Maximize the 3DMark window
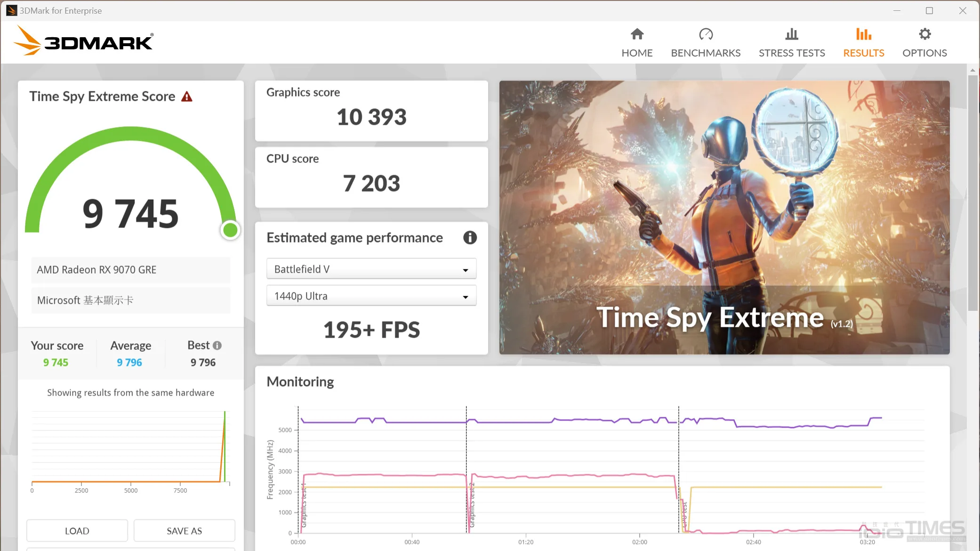The width and height of the screenshot is (980, 551). [929, 10]
